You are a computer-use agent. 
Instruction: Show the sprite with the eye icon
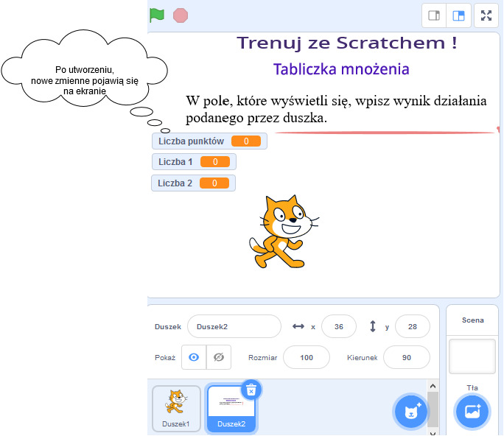[194, 357]
